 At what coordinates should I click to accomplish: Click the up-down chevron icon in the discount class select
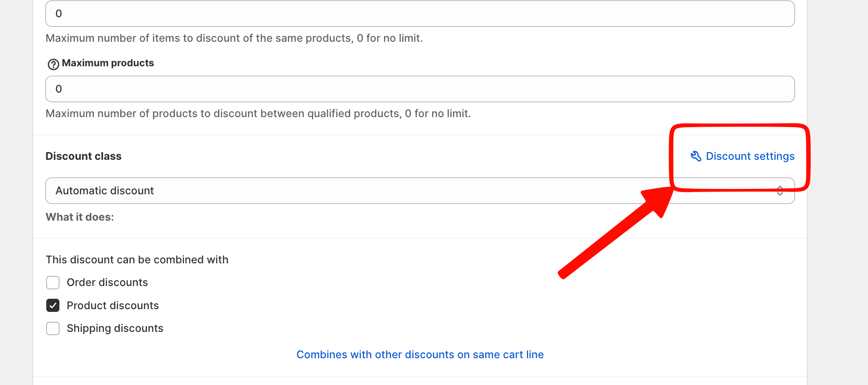pos(780,191)
